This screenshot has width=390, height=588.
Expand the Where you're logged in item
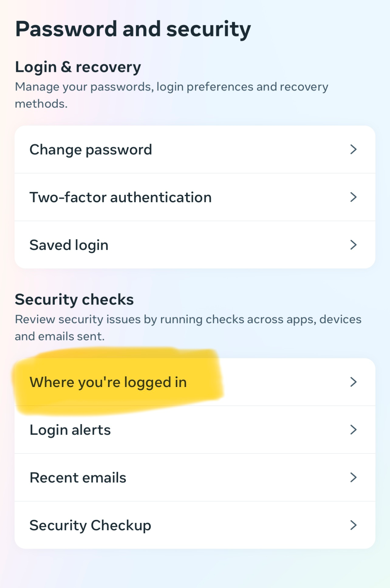(x=108, y=382)
